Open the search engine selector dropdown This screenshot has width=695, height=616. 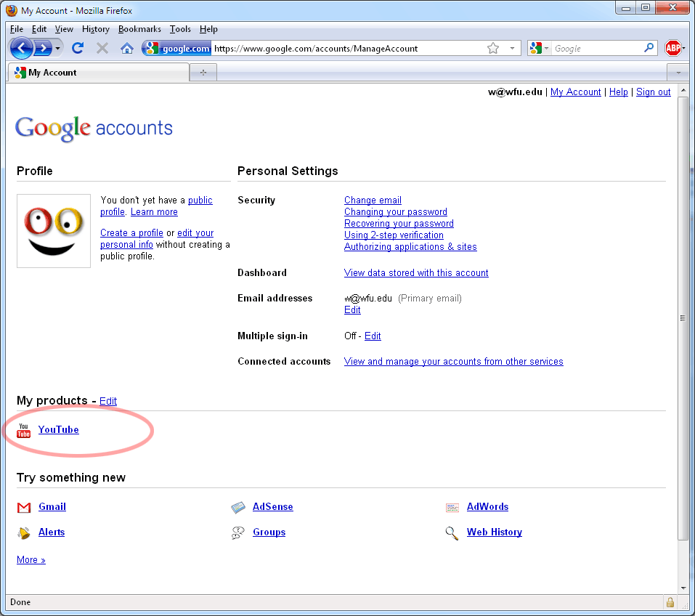(x=539, y=48)
